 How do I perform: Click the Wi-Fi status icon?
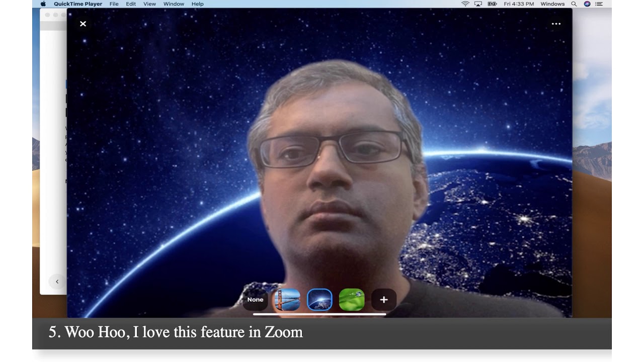(x=465, y=4)
